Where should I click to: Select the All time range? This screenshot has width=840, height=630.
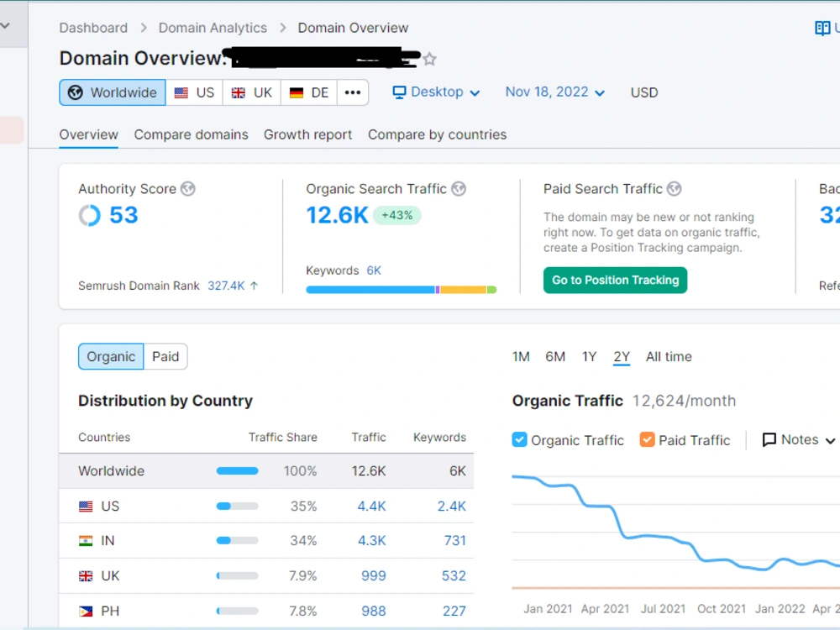point(669,357)
